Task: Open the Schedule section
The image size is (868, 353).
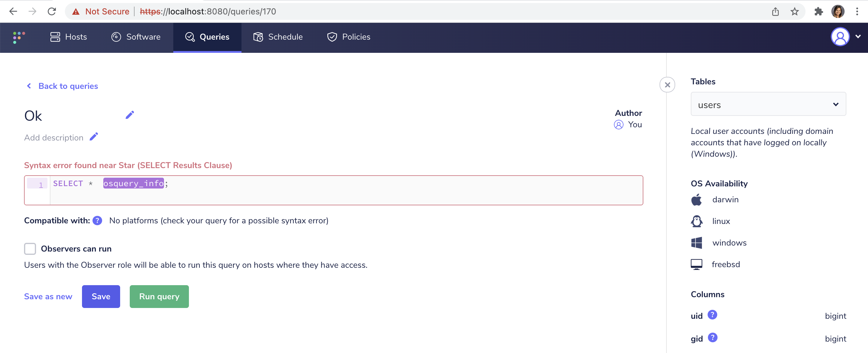Action: click(278, 37)
